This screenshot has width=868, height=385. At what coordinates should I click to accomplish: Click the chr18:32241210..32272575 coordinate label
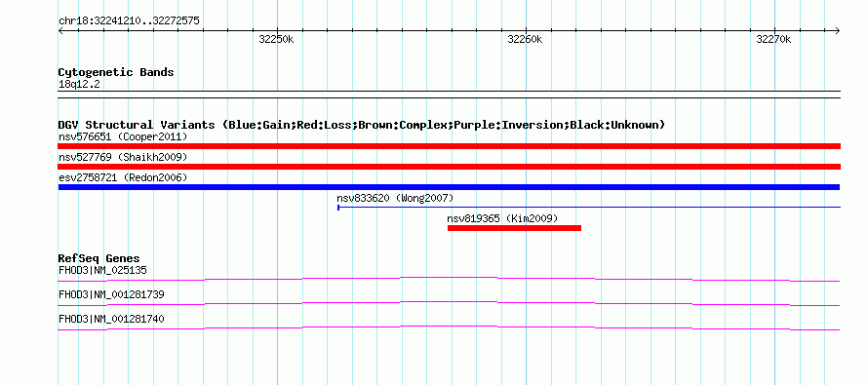pyautogui.click(x=129, y=21)
